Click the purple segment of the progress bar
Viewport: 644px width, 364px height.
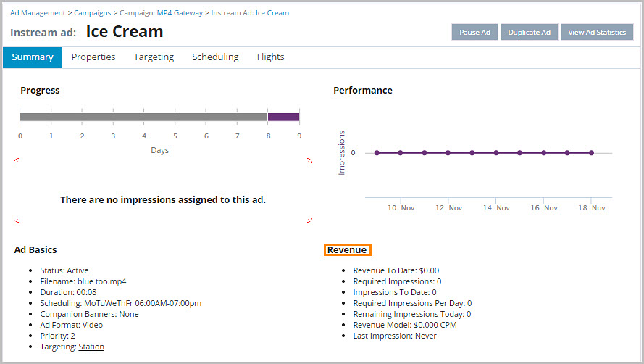click(x=283, y=117)
